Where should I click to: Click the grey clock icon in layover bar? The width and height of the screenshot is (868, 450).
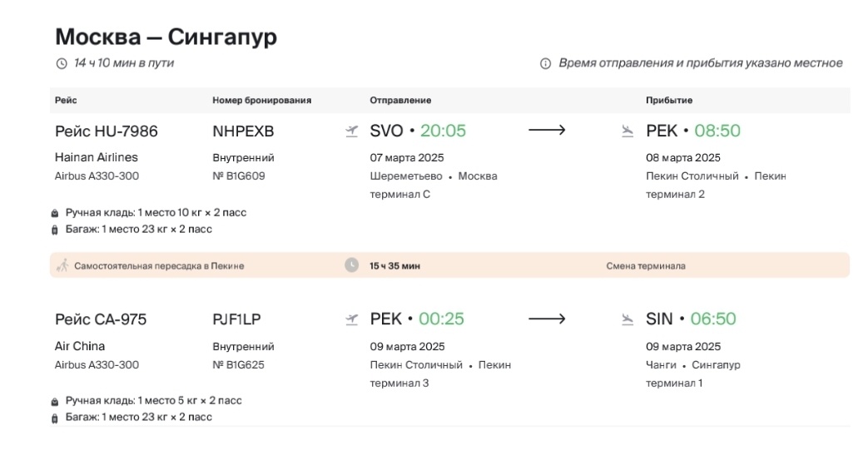click(351, 265)
